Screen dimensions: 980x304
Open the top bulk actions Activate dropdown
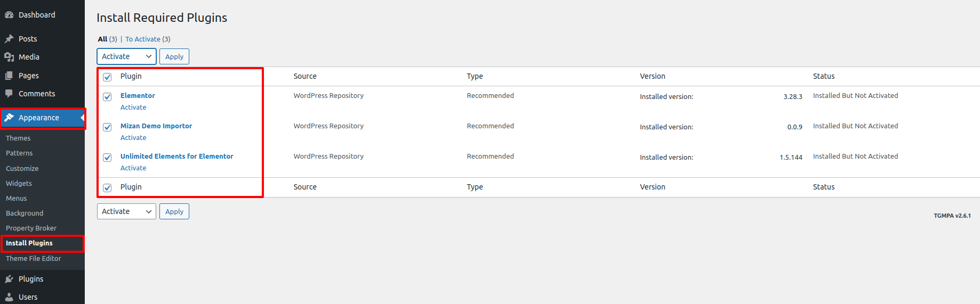(x=126, y=56)
